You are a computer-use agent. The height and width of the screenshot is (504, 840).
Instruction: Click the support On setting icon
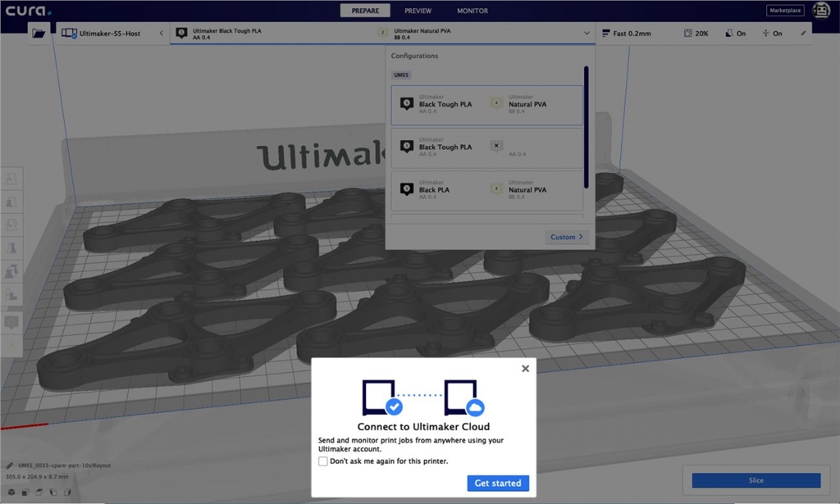coord(728,34)
